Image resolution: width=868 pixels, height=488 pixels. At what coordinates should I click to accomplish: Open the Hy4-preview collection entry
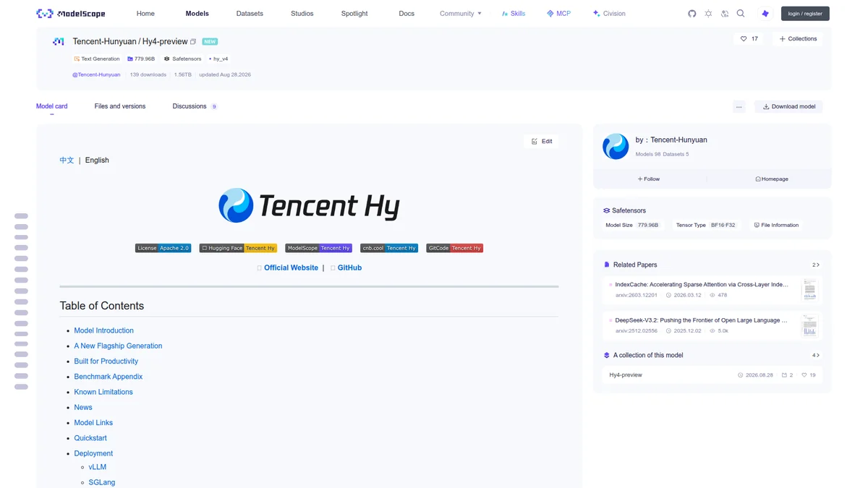tap(712, 375)
